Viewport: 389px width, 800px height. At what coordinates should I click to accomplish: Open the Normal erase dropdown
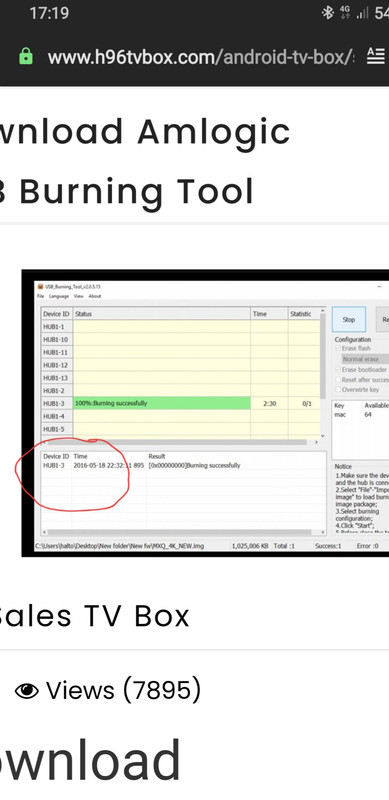click(364, 359)
